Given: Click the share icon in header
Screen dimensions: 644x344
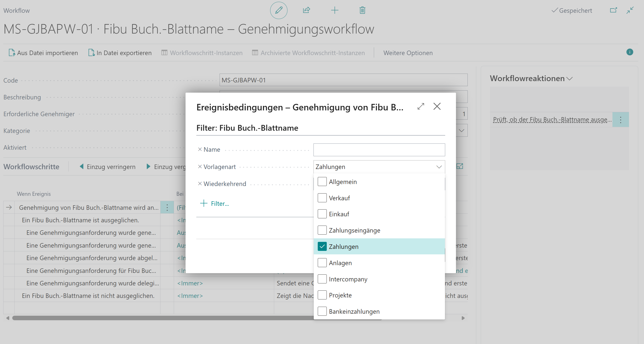Looking at the screenshot, I should tap(306, 10).
